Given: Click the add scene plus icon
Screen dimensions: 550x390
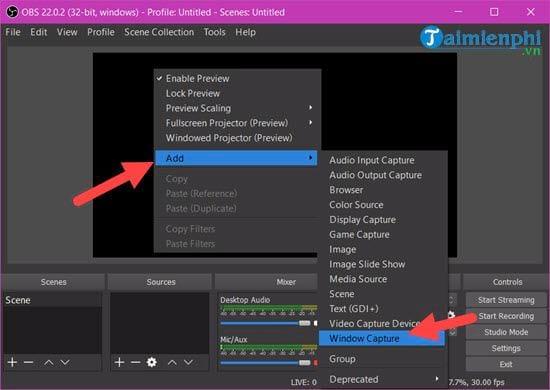Looking at the screenshot, I should [12, 362].
